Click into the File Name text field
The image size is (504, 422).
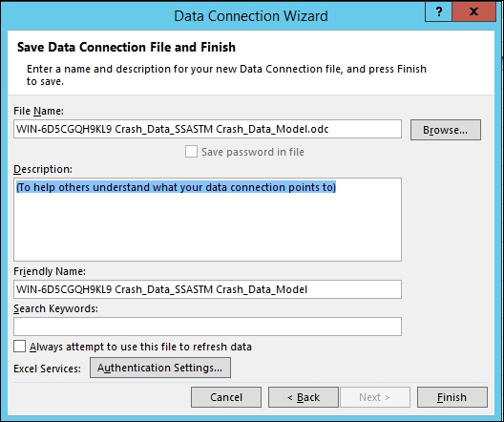(x=207, y=129)
